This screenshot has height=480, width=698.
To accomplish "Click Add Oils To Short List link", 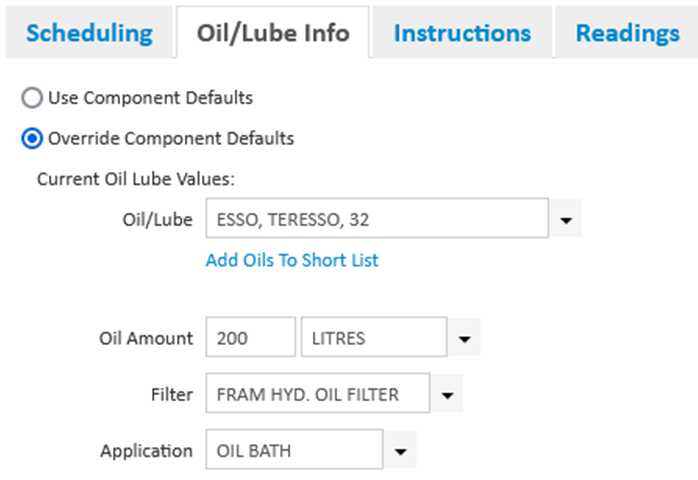I will 292,260.
